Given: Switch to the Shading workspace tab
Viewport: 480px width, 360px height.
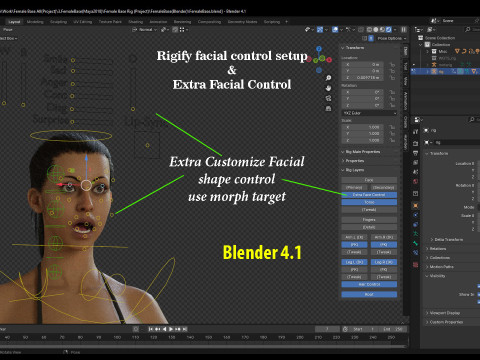Looking at the screenshot, I should pos(135,22).
